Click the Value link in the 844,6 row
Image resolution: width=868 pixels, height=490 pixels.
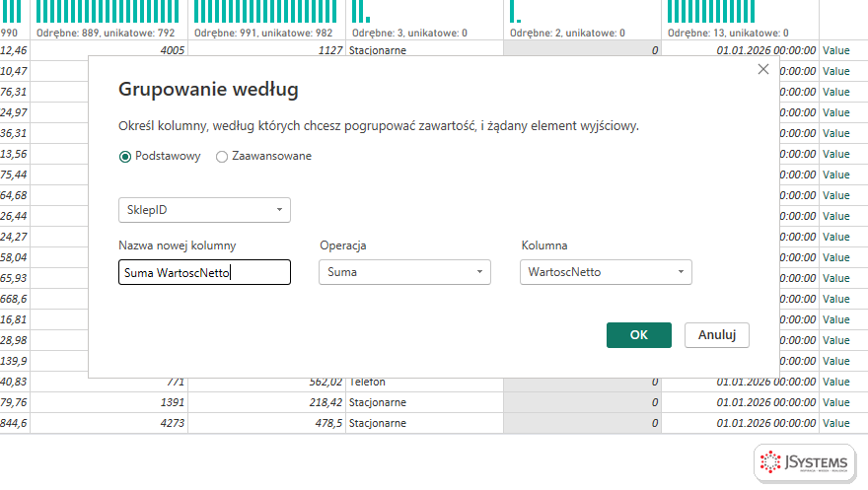click(835, 423)
